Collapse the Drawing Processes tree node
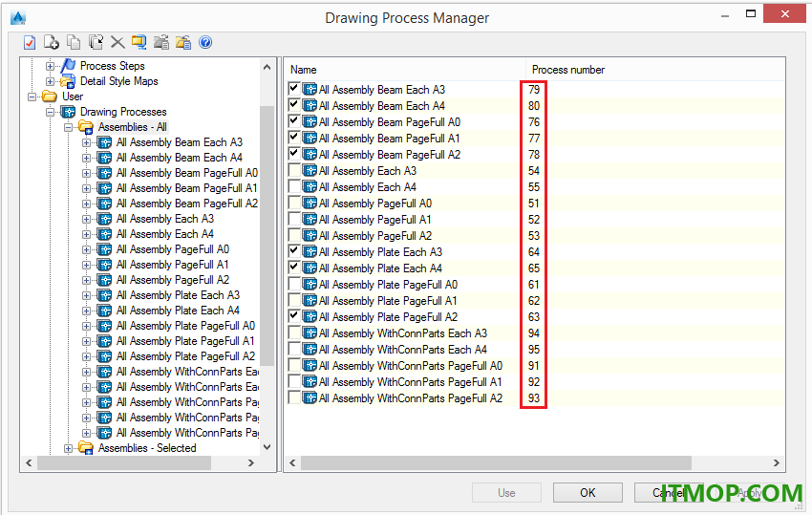 click(51, 112)
